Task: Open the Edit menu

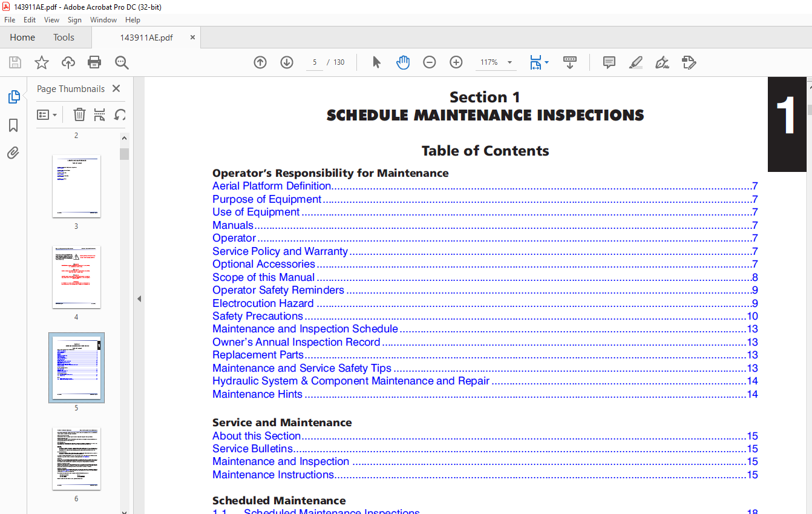Action: (x=30, y=20)
